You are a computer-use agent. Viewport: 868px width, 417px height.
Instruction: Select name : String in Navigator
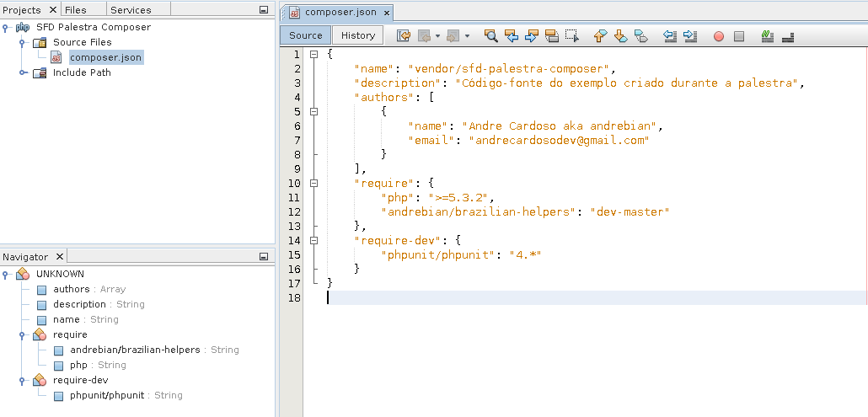[x=86, y=319]
